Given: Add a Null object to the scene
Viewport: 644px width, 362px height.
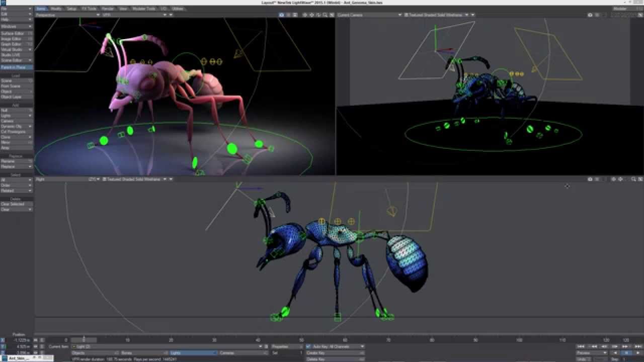Looking at the screenshot, I should pos(10,110).
